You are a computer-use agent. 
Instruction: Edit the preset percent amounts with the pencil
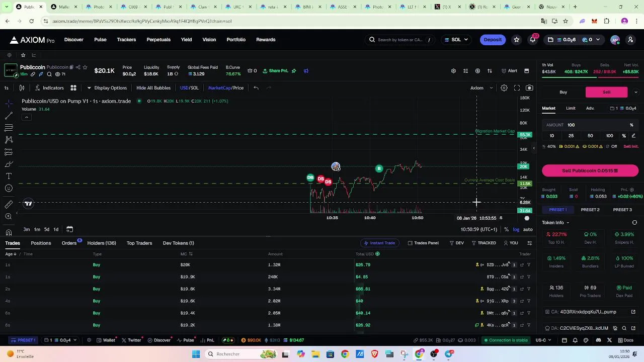(633, 136)
